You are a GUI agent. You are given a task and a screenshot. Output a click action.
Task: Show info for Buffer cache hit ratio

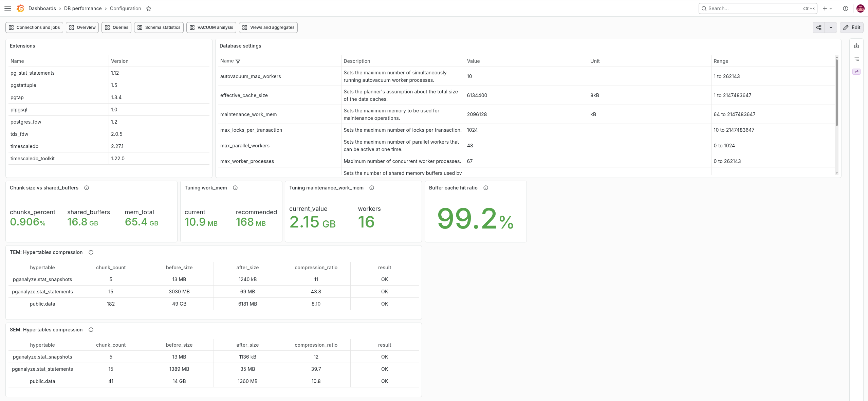(x=486, y=188)
